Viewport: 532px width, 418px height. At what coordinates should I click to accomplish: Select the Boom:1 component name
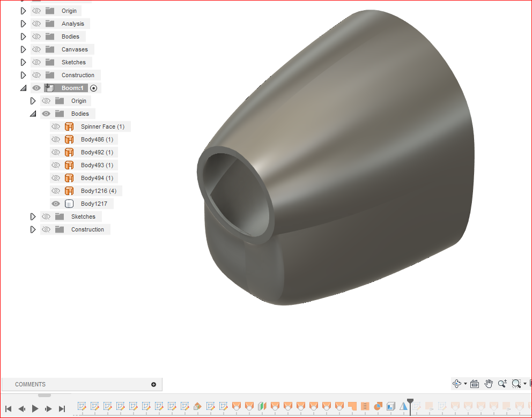click(72, 87)
